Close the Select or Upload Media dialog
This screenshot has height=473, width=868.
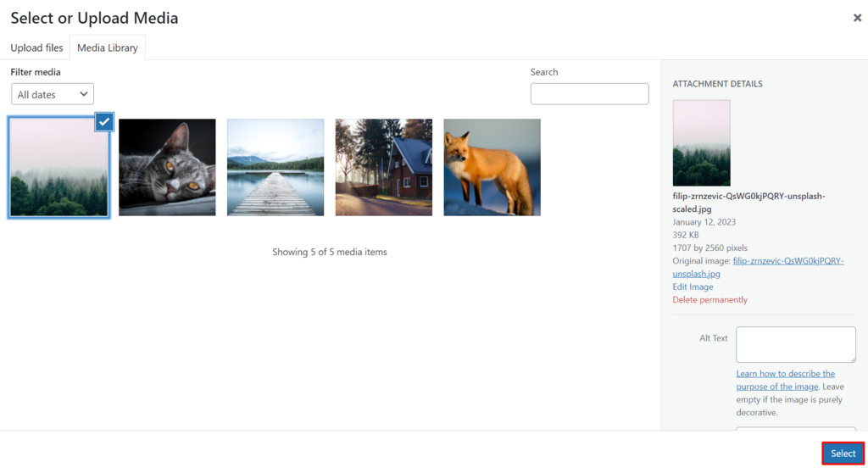(x=857, y=18)
